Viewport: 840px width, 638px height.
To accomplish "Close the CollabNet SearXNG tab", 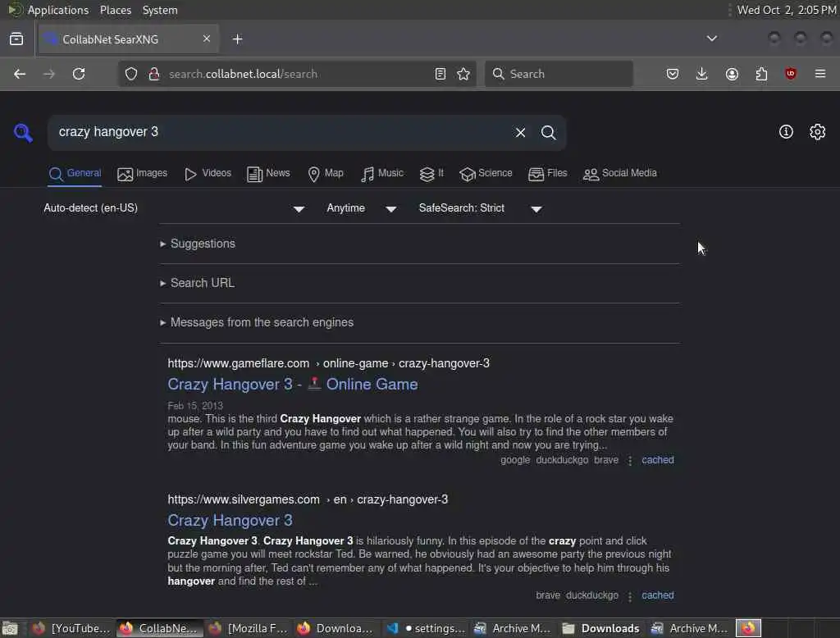I will [207, 39].
